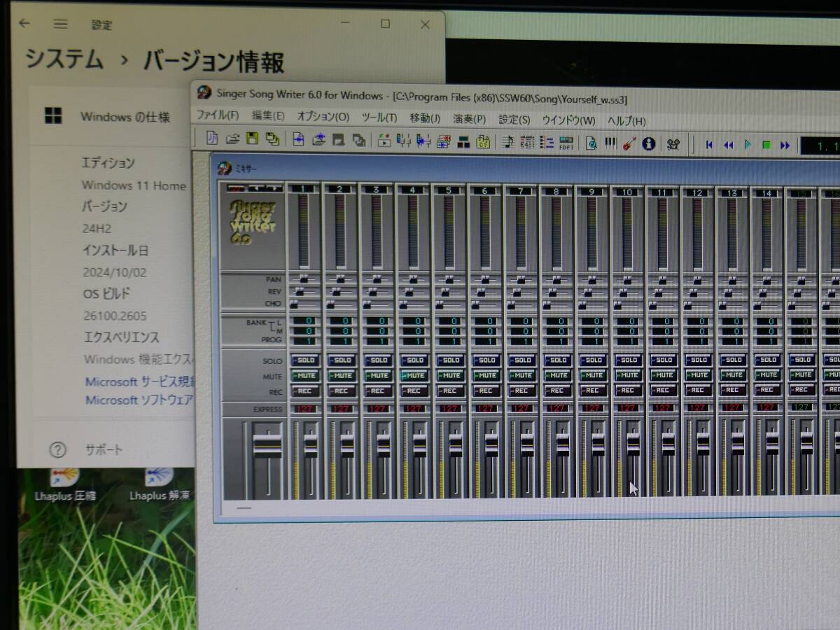
Task: Open the piano keyboard window icon
Action: pos(610,143)
